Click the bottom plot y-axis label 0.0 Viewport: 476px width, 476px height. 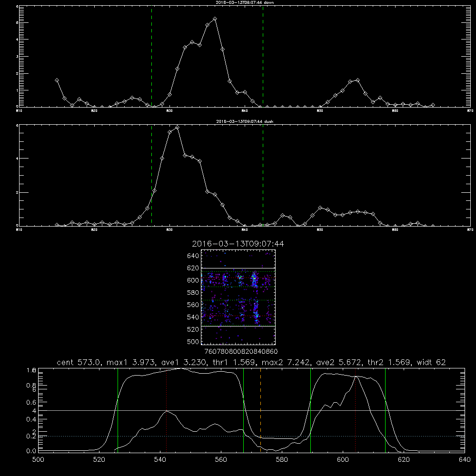31,451
